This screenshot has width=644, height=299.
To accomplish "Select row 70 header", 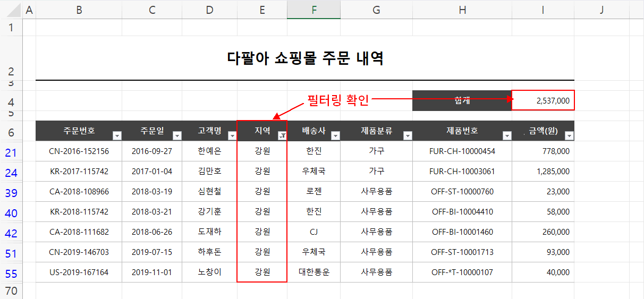I will point(11,291).
